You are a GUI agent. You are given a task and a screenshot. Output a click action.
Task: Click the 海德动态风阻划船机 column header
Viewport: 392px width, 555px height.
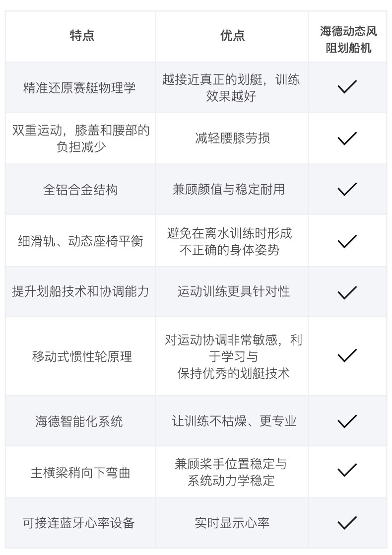point(348,40)
